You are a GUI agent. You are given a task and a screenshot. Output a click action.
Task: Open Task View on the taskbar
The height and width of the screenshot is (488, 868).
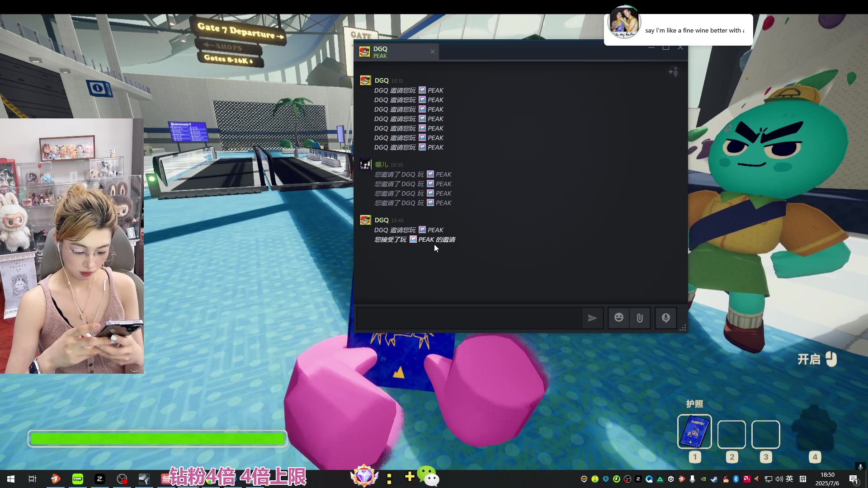point(33,479)
